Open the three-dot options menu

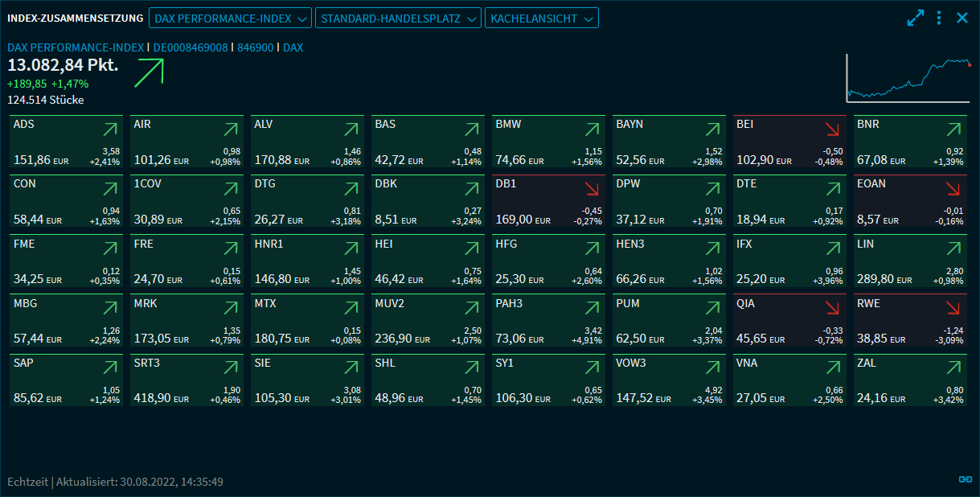coord(939,18)
